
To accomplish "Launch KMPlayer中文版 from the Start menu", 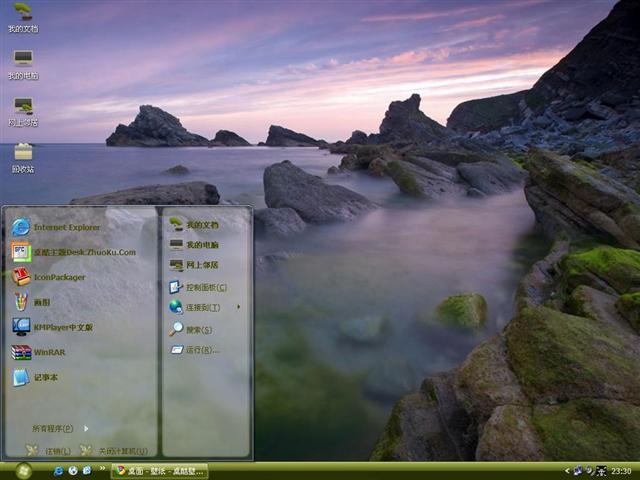I will [62, 327].
